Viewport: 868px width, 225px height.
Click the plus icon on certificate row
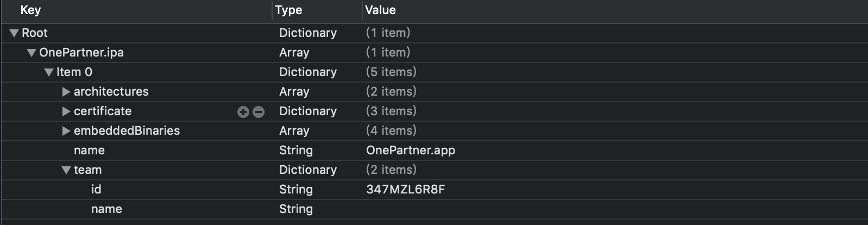[243, 111]
